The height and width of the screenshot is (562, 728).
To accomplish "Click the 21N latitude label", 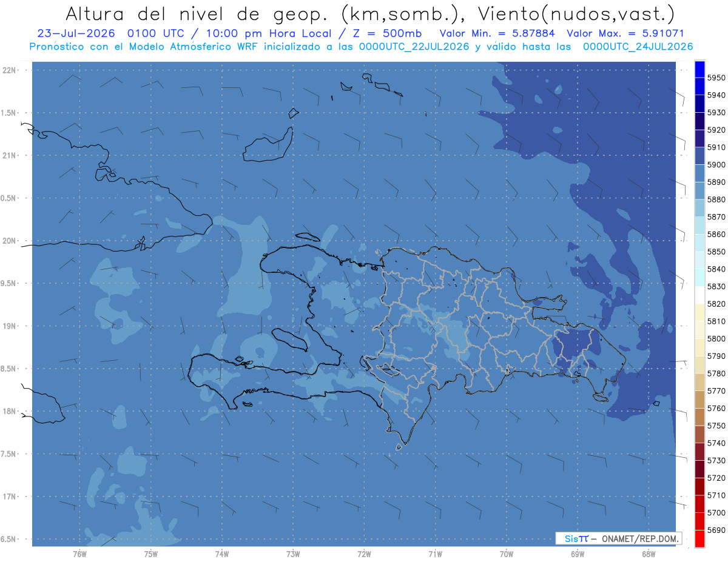I will (8, 155).
